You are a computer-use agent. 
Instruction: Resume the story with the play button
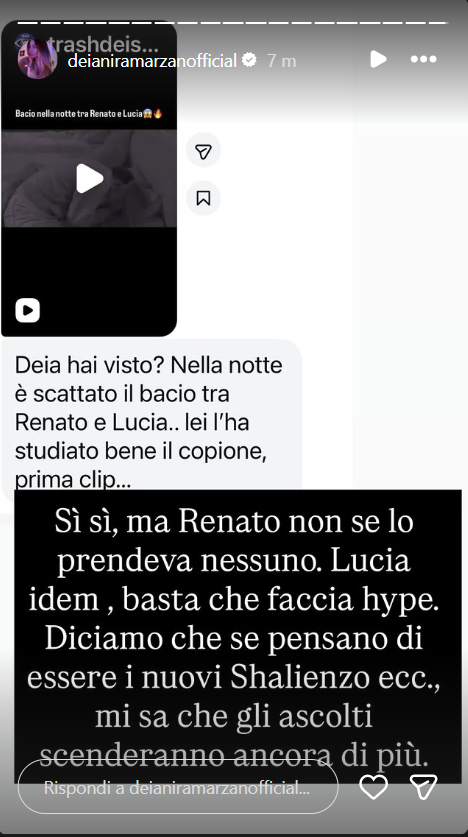pyautogui.click(x=378, y=59)
